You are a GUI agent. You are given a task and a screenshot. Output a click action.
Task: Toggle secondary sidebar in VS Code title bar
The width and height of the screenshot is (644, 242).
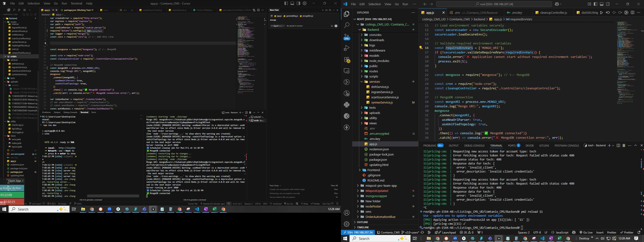[608, 4]
